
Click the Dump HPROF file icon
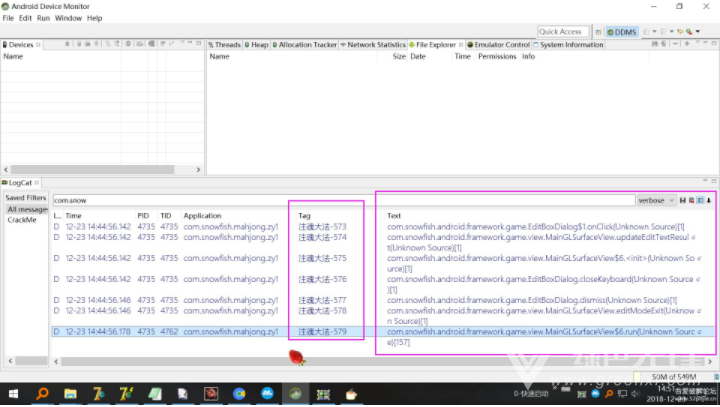[x=87, y=44]
